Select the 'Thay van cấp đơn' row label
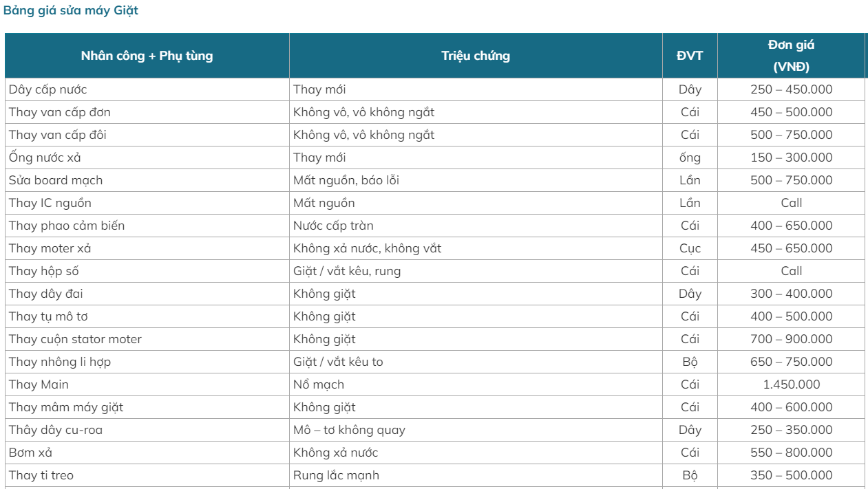This screenshot has width=868, height=489. 60,112
